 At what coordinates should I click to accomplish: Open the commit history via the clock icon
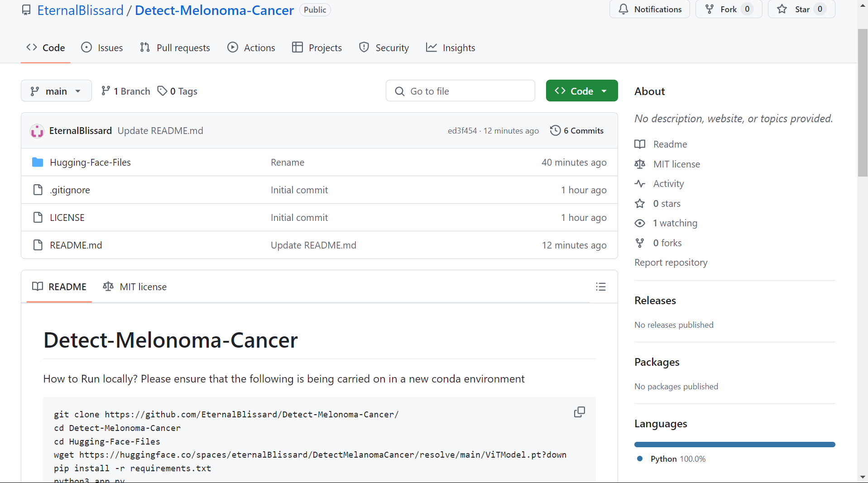(555, 130)
